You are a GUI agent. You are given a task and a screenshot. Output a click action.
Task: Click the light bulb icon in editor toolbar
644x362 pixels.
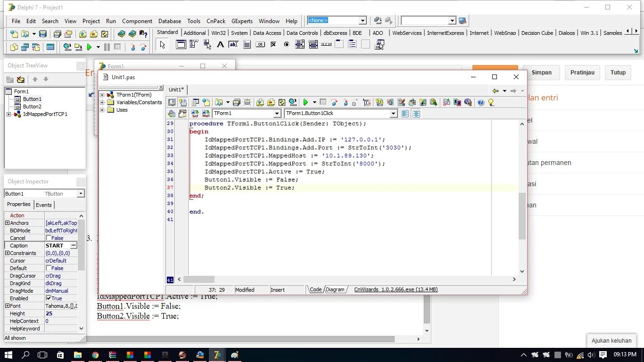491,102
